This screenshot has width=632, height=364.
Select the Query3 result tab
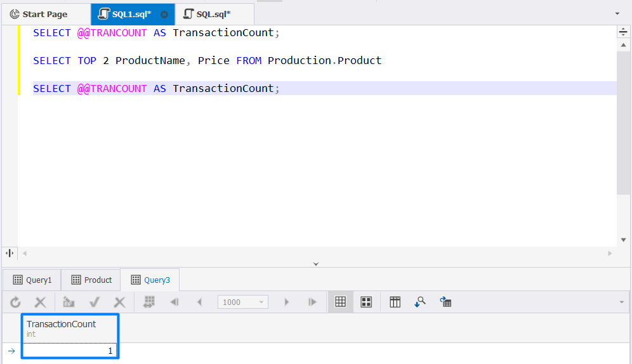150,280
